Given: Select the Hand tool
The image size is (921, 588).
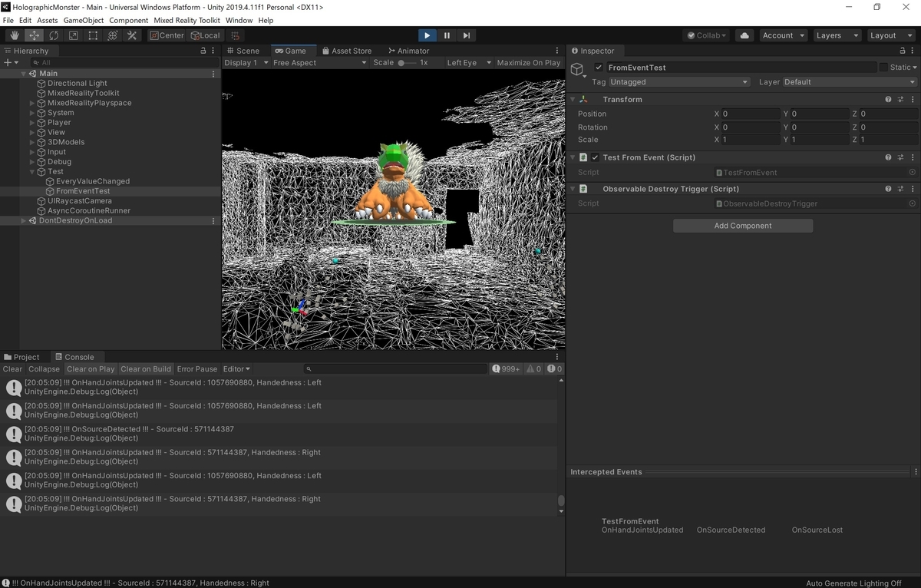Looking at the screenshot, I should [x=15, y=35].
